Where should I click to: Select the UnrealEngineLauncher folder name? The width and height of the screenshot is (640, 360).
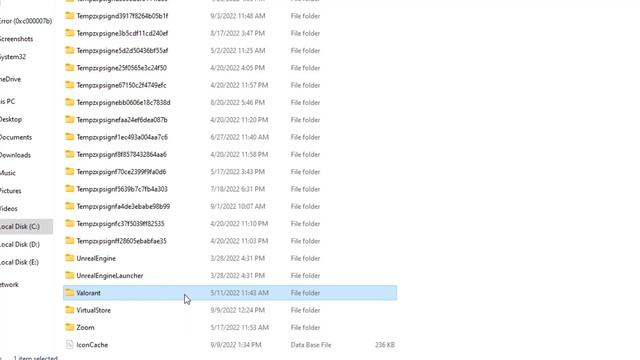tap(110, 276)
